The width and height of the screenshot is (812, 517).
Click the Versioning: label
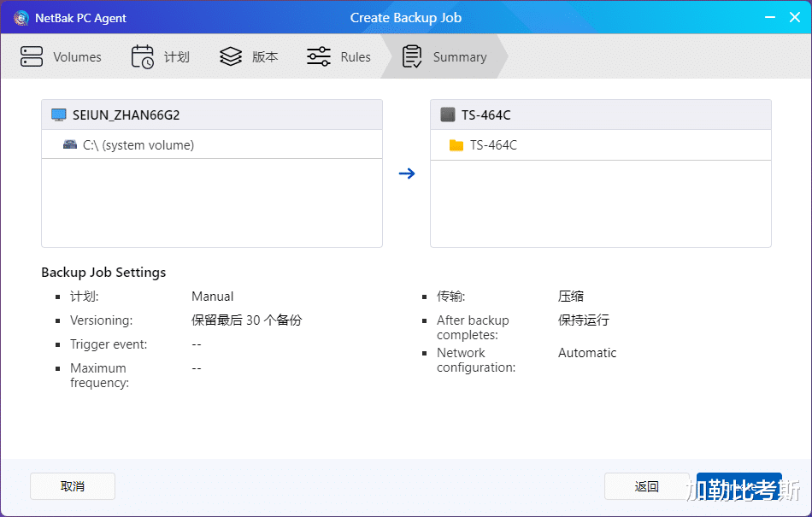pos(102,320)
